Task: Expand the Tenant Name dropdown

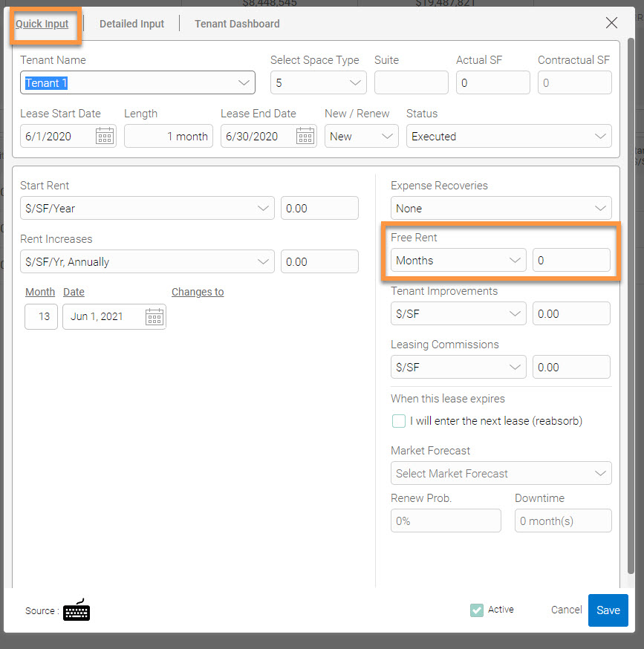Action: click(x=244, y=83)
